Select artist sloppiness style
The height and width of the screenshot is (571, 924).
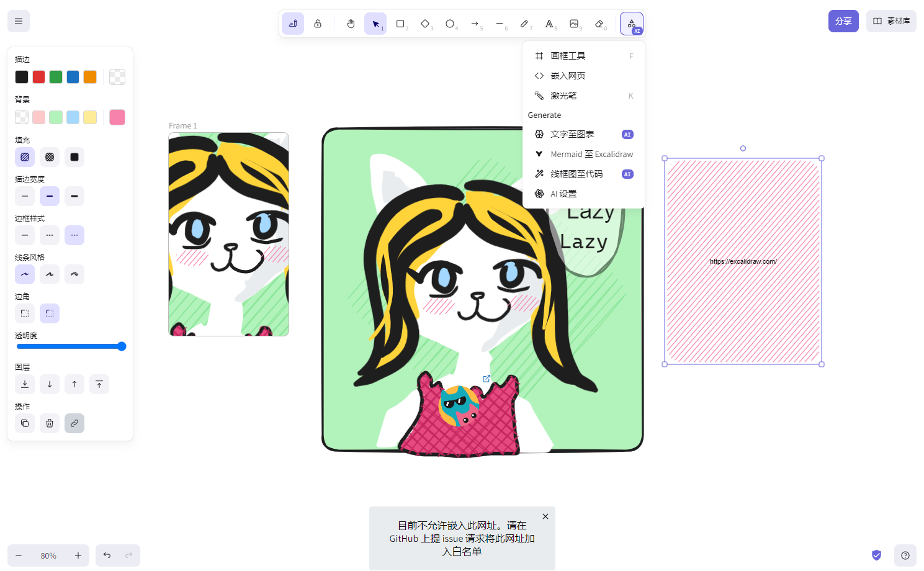pyautogui.click(x=50, y=274)
